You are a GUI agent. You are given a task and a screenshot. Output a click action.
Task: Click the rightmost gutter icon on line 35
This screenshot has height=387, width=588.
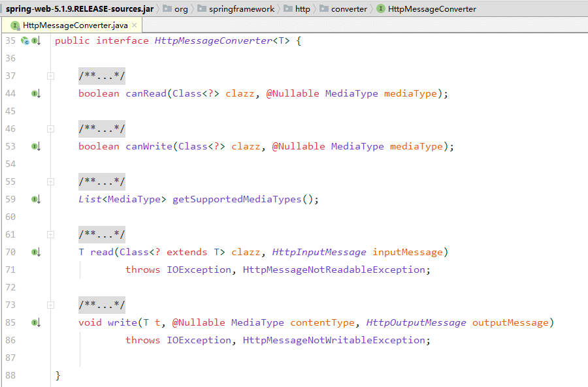[x=36, y=40]
